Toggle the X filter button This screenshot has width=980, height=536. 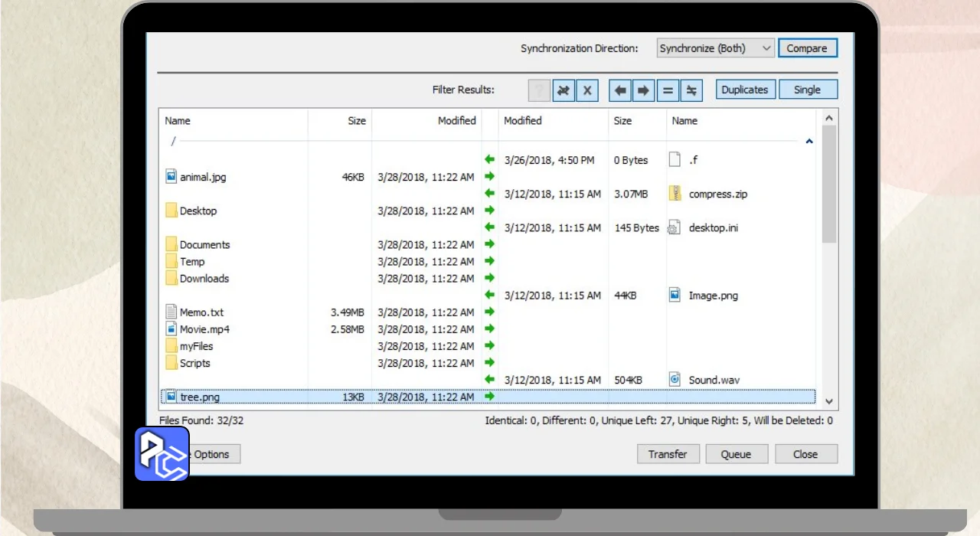tap(587, 90)
